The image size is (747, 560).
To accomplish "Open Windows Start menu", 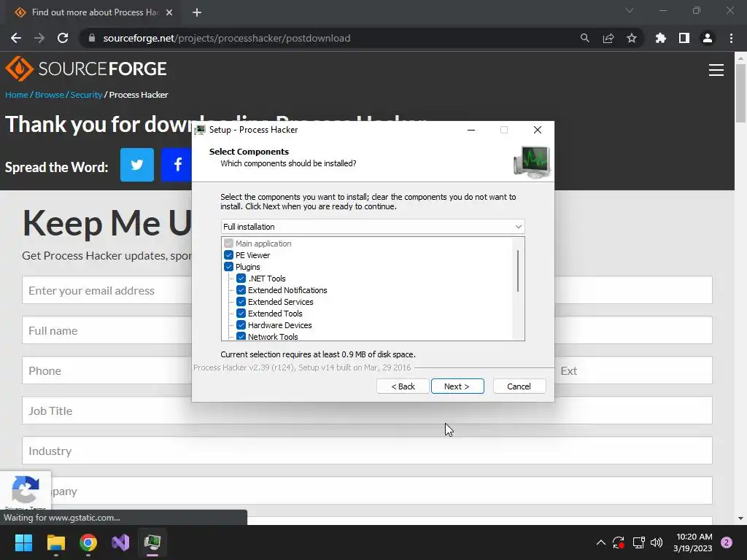I will (23, 542).
